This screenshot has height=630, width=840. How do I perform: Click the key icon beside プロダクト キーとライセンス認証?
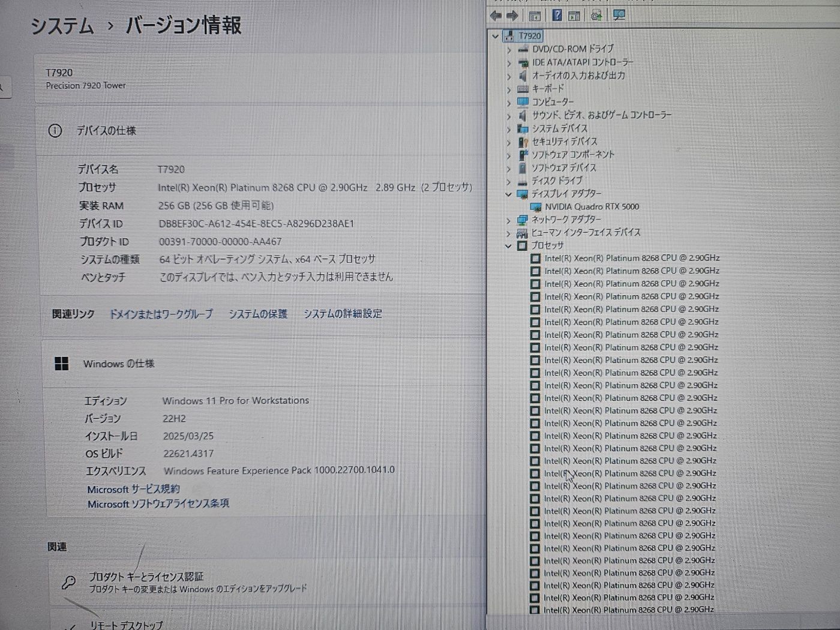tap(69, 583)
